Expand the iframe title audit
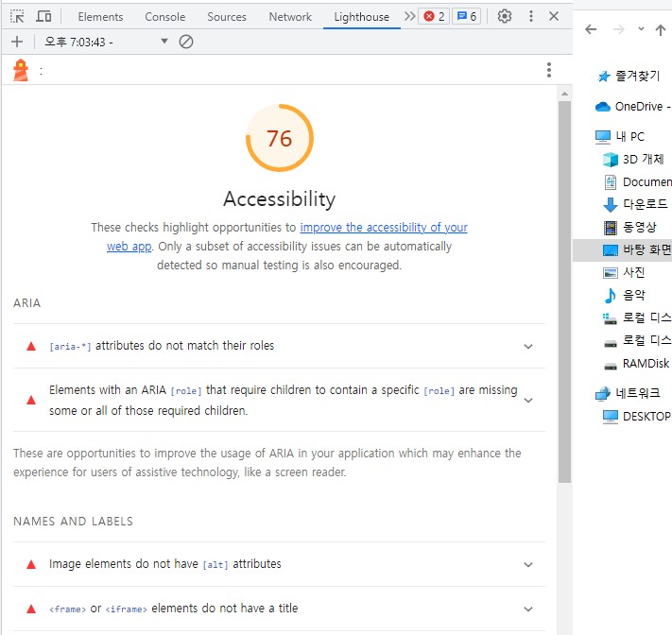The height and width of the screenshot is (635, 672). coord(528,609)
